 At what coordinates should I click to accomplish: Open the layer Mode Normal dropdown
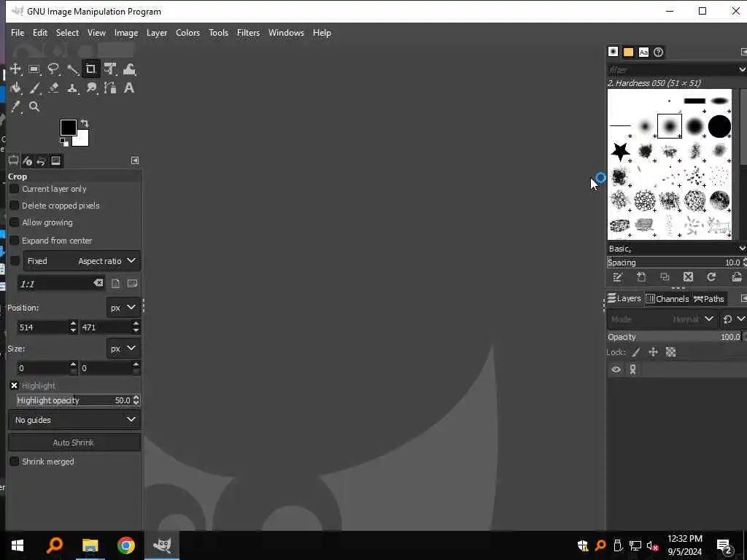pos(662,319)
